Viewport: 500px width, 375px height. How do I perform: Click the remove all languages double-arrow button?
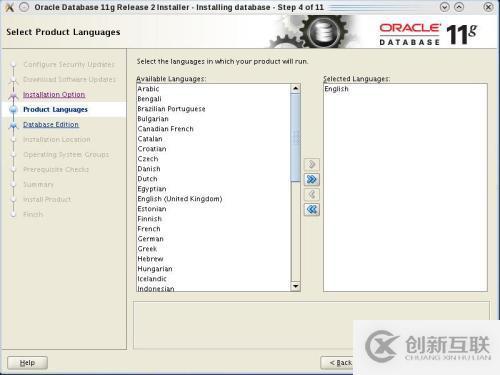pos(312,210)
